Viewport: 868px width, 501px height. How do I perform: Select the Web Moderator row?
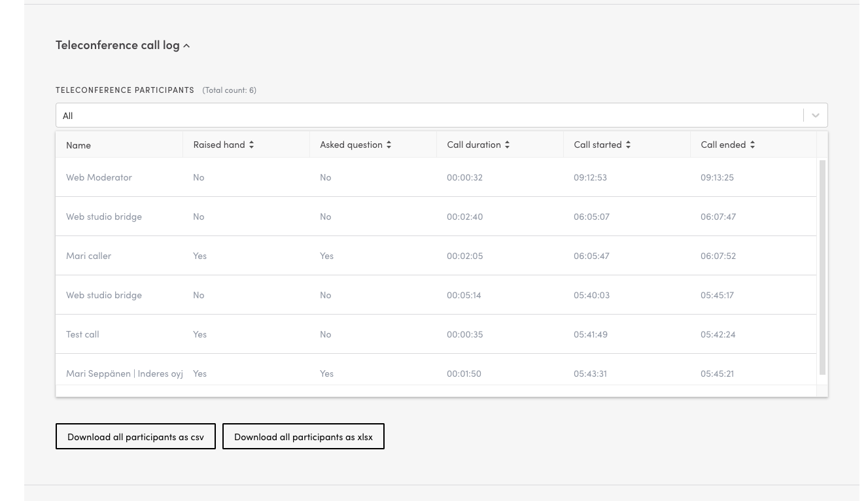99,177
